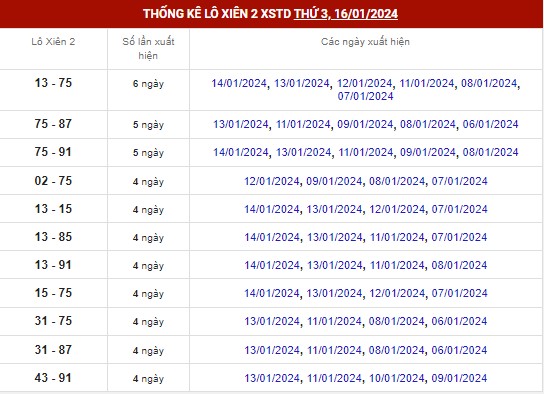Click the Lô Xiên 2 column header
The image size is (544, 394).
click(53, 42)
